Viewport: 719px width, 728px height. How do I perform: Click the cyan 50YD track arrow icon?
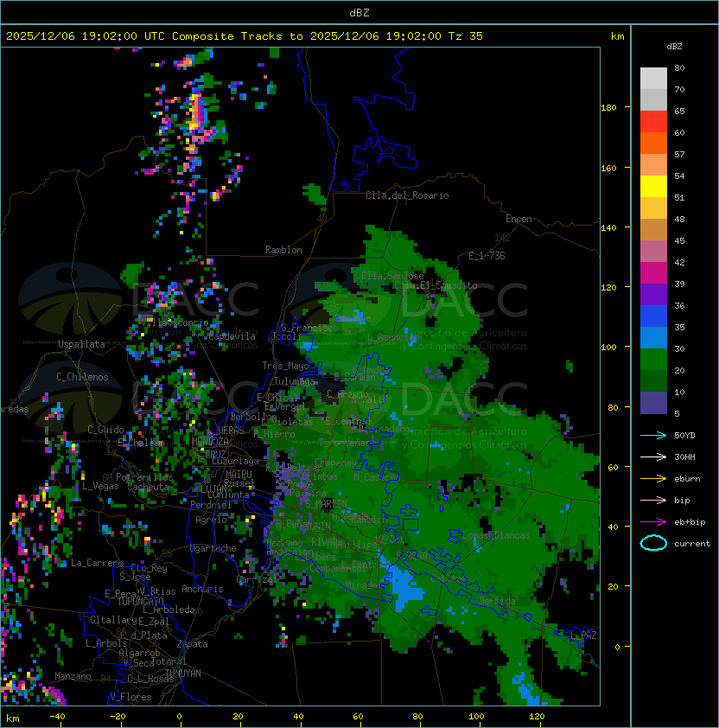(x=653, y=435)
